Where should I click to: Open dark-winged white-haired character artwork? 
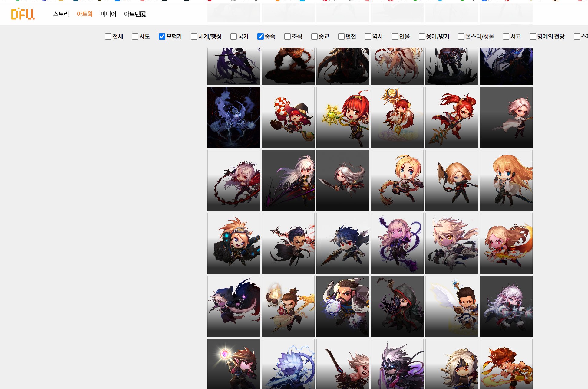[x=234, y=306]
